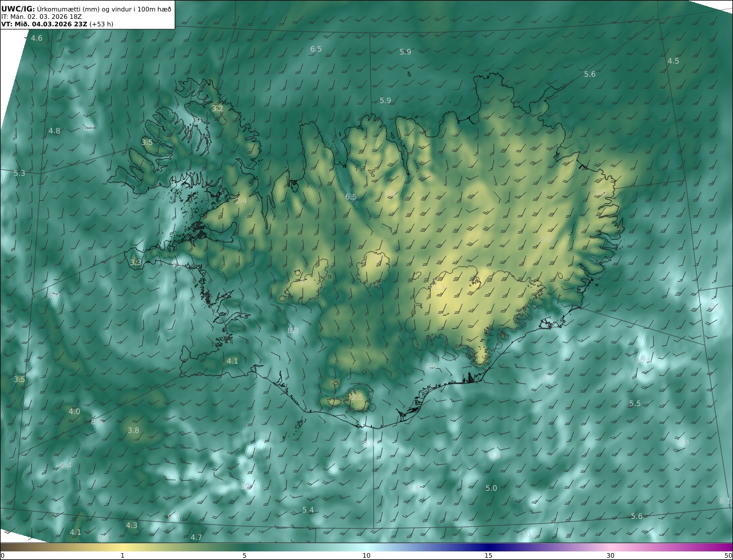Click the color bar tick label 5
The width and height of the screenshot is (733, 560).
(245, 555)
